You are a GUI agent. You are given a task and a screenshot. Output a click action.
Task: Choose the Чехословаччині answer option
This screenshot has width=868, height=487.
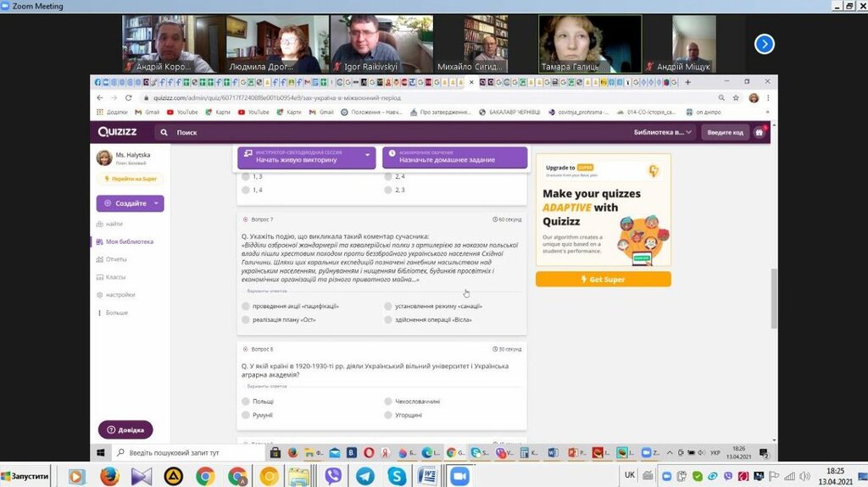coord(388,401)
